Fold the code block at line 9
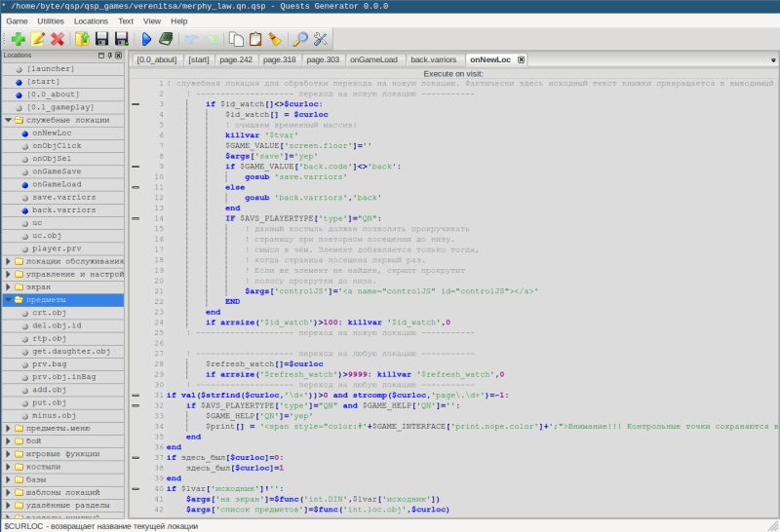This screenshot has width=780, height=532. tap(136, 167)
